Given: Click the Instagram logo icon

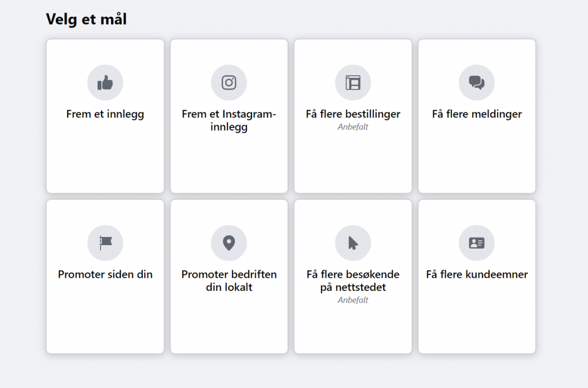Looking at the screenshot, I should click(x=229, y=83).
